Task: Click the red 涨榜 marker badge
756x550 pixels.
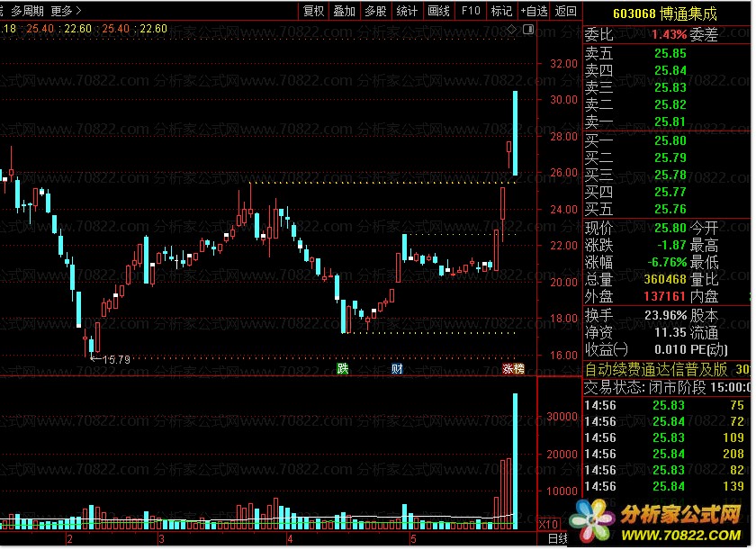Action: pos(513,369)
